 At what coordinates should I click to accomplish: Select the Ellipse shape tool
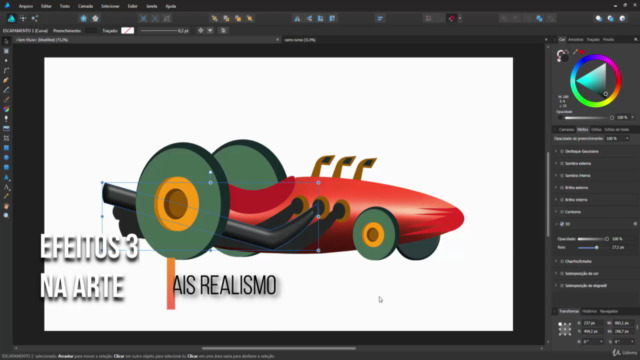click(6, 158)
